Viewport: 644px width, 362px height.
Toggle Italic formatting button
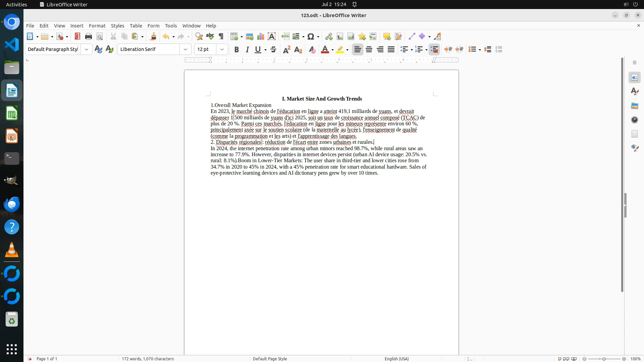coord(247,50)
